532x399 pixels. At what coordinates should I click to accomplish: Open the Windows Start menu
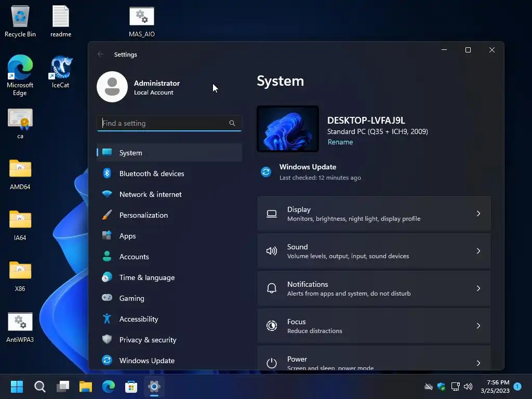coord(17,387)
